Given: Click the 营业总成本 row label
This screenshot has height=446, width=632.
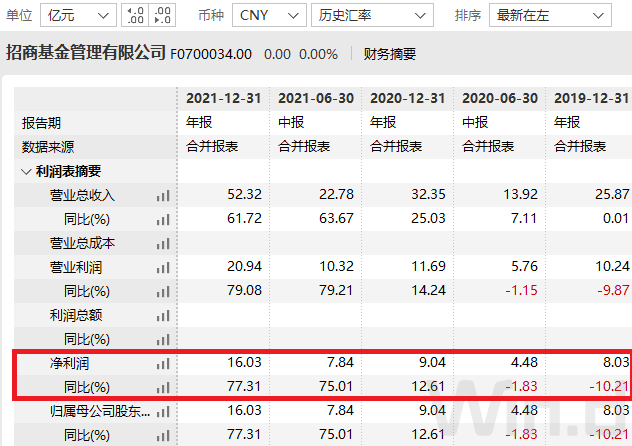Looking at the screenshot, I should (x=82, y=243).
